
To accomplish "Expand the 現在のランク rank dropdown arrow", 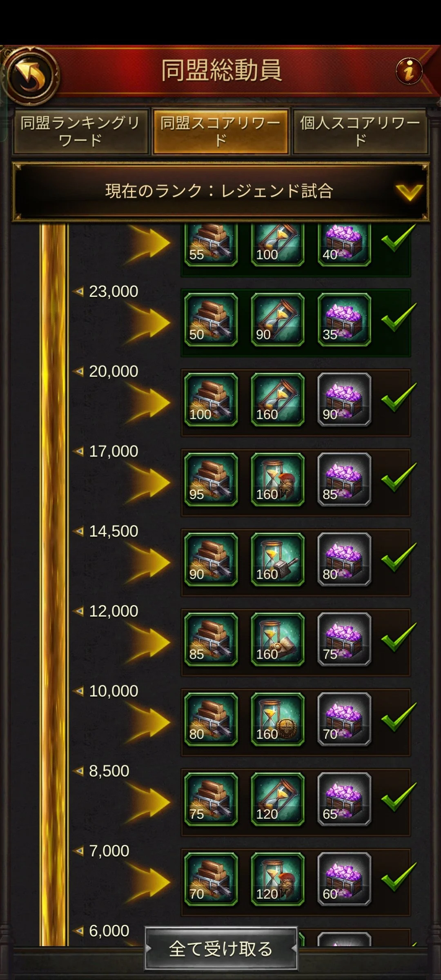I will tap(409, 192).
